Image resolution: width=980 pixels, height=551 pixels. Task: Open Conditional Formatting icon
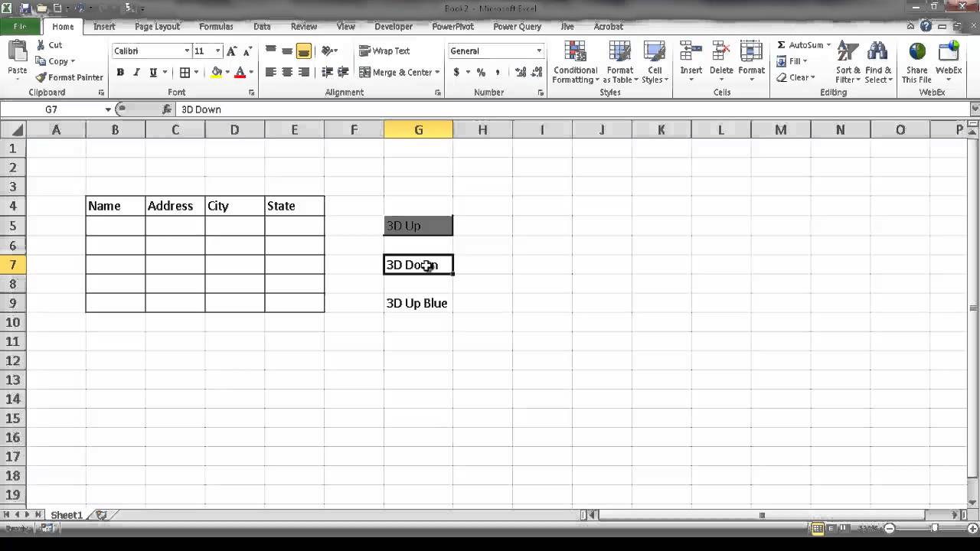575,52
